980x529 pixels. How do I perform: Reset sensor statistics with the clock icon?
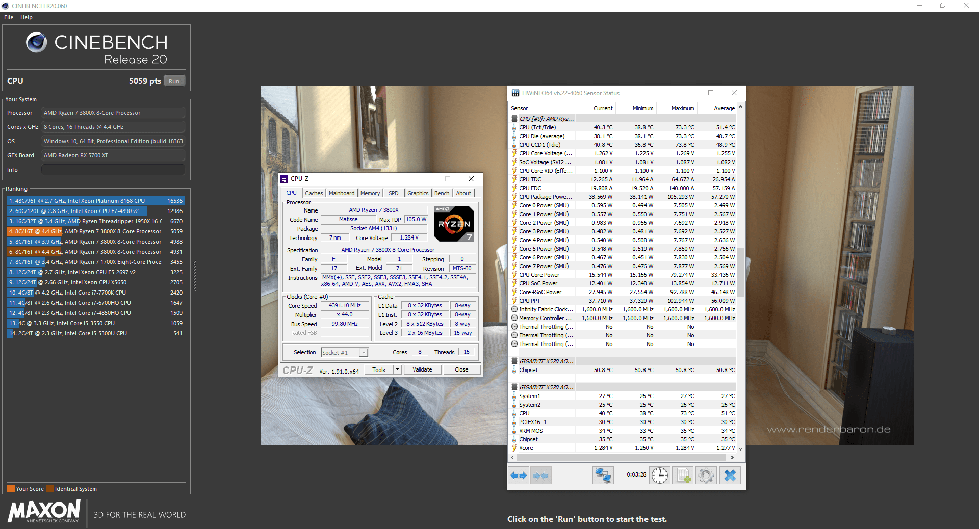pos(660,475)
